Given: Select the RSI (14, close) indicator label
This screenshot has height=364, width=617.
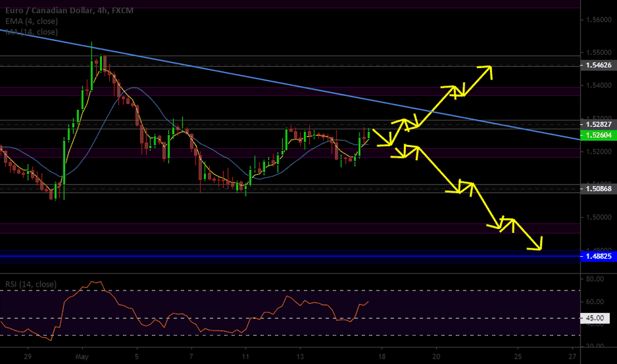Looking at the screenshot, I should coord(30,284).
